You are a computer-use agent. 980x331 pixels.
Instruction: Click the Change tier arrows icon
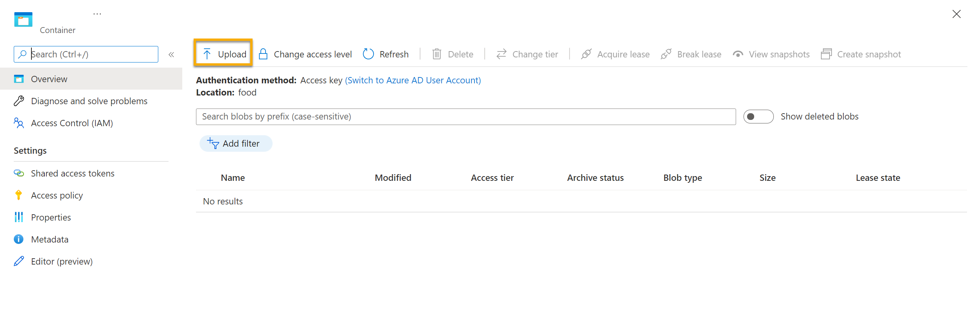pos(501,54)
